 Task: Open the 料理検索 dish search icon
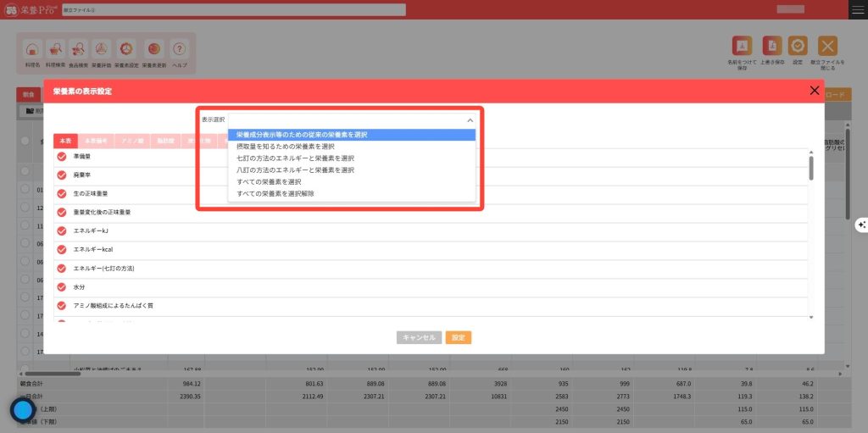[x=56, y=51]
